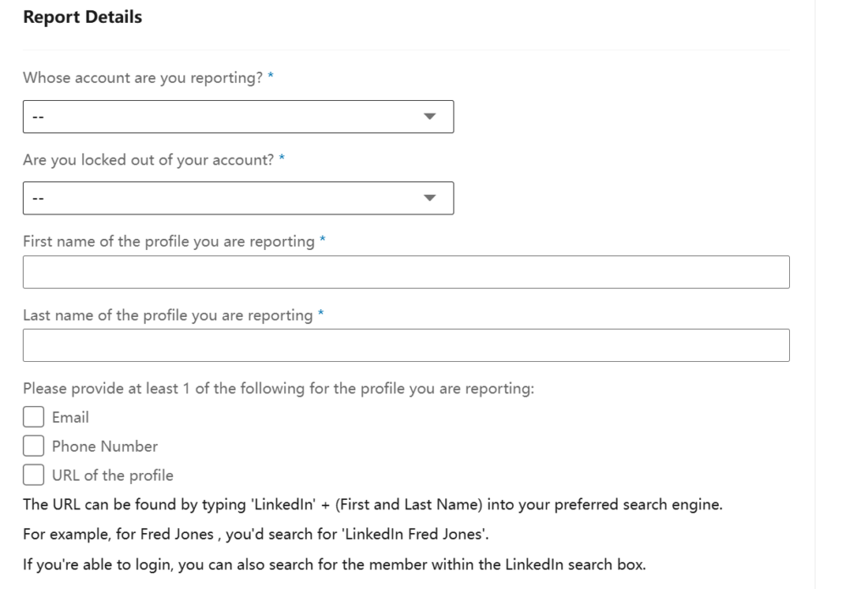Open the 'Whose account are you reporting?' dropdown
Viewport: 868px width, 589px height.
(237, 116)
